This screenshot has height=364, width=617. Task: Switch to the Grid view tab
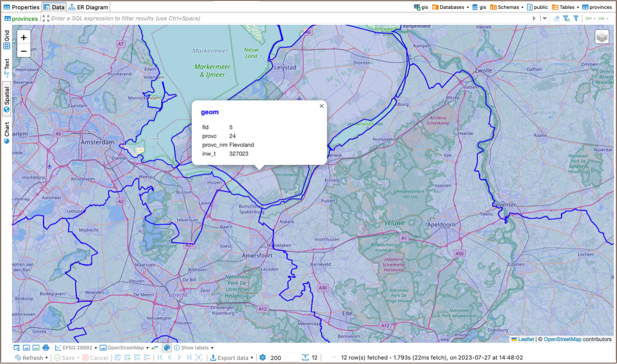(x=7, y=40)
